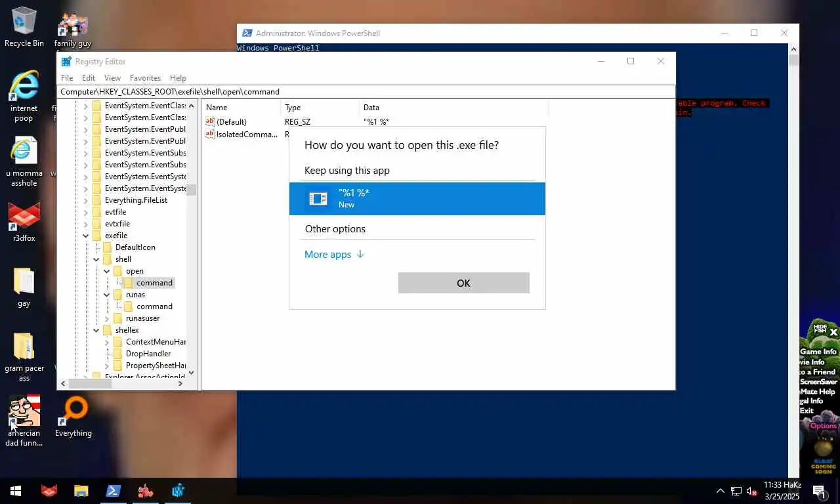This screenshot has width=840, height=504.
Task: Open the Help menu in Registry Editor
Action: (x=178, y=77)
